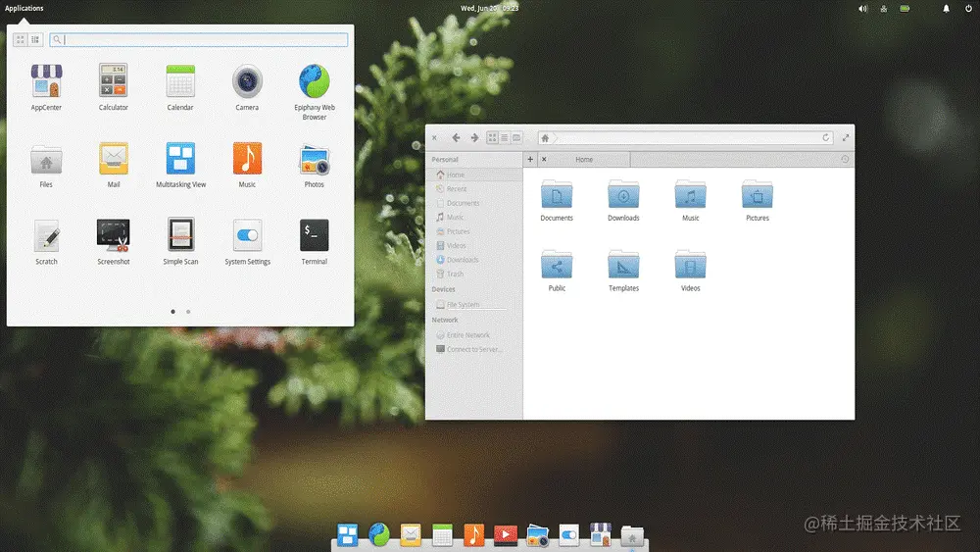Add a new tab in Files
This screenshot has height=552, width=980.
530,160
